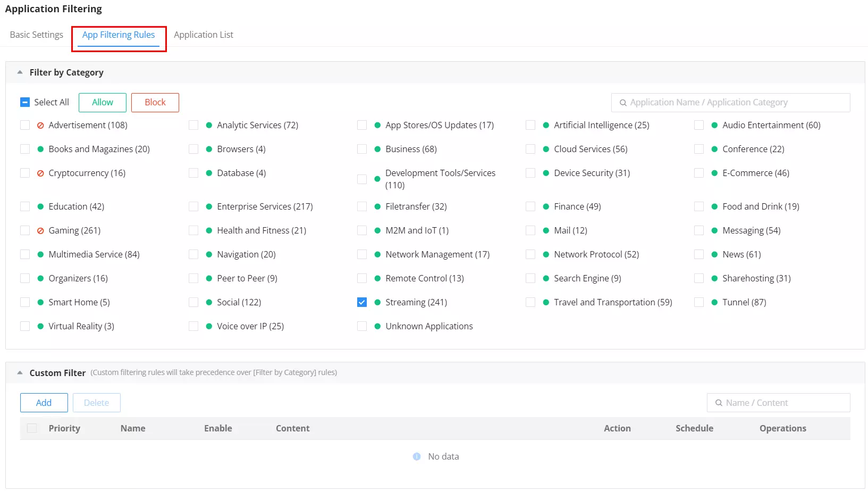The width and height of the screenshot is (868, 491).
Task: Click the Action column header
Action: (x=617, y=428)
